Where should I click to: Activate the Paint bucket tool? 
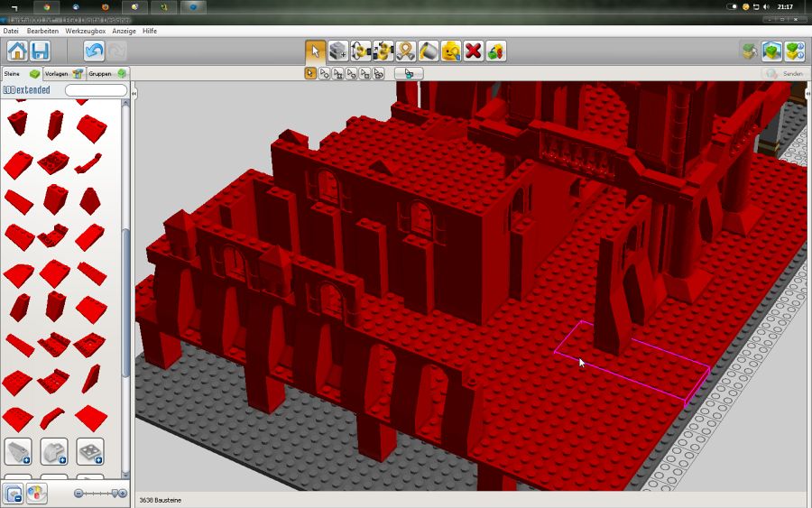coord(429,51)
